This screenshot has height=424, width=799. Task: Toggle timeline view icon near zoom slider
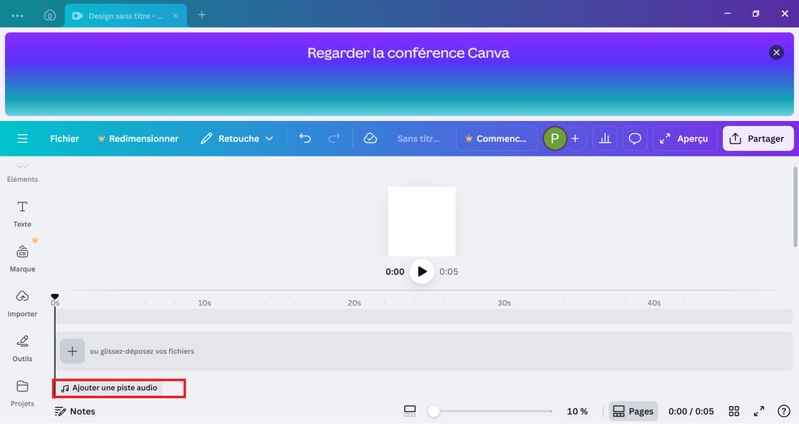coord(410,411)
